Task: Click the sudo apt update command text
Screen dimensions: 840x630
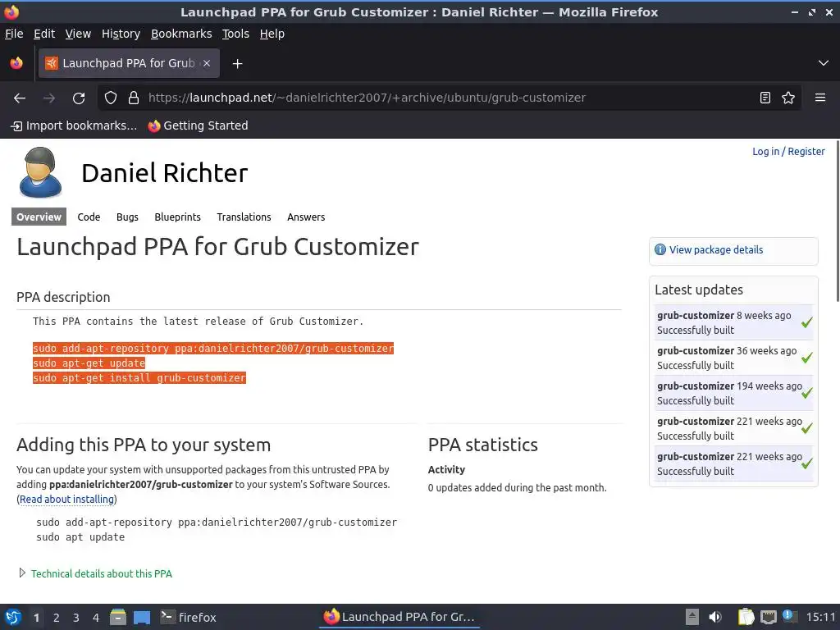Action: 80,537
